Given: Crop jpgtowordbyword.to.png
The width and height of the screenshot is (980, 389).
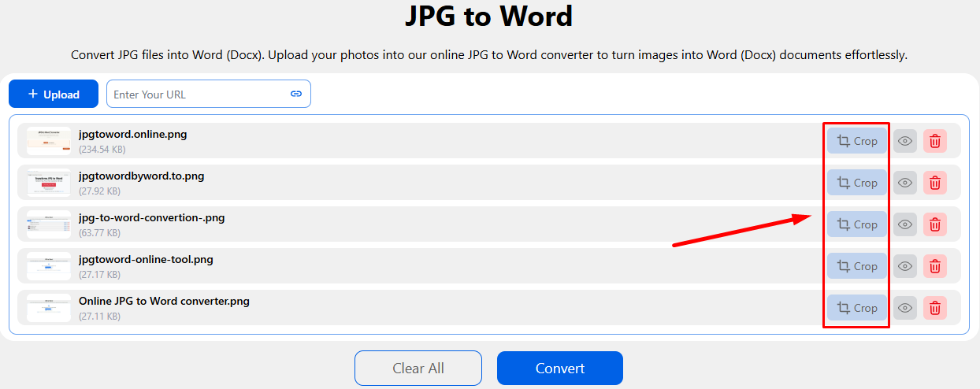Looking at the screenshot, I should coord(857,183).
